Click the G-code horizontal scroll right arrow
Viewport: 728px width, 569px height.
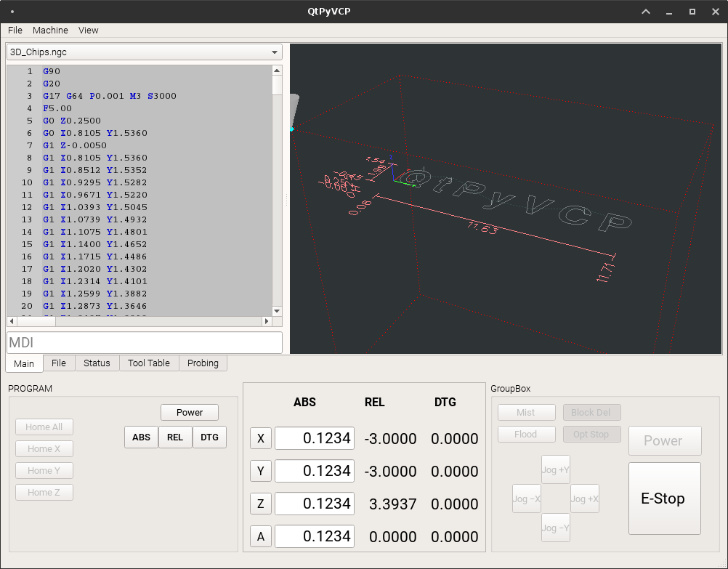[x=267, y=321]
